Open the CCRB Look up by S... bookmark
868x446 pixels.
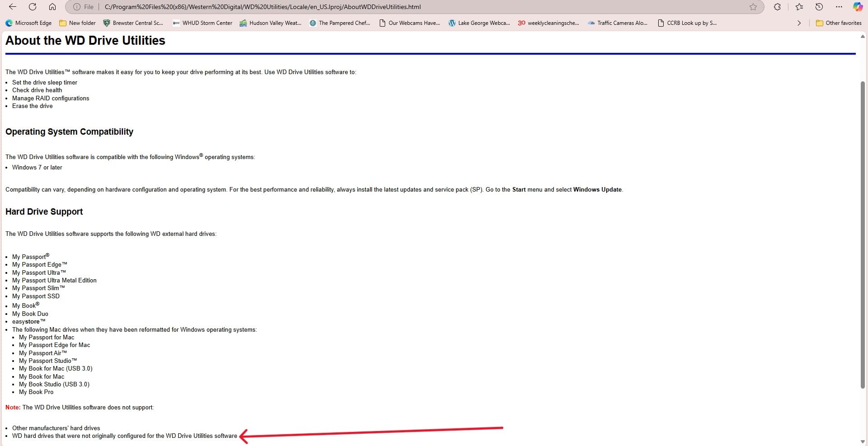click(x=687, y=23)
